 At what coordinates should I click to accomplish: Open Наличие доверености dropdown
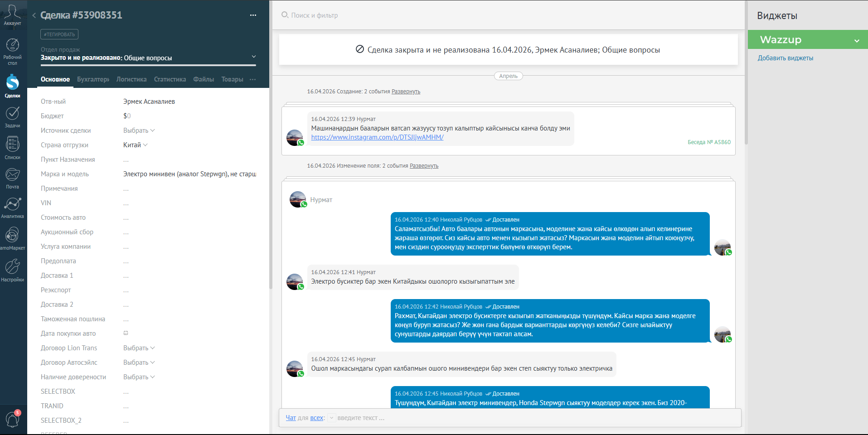tap(139, 377)
